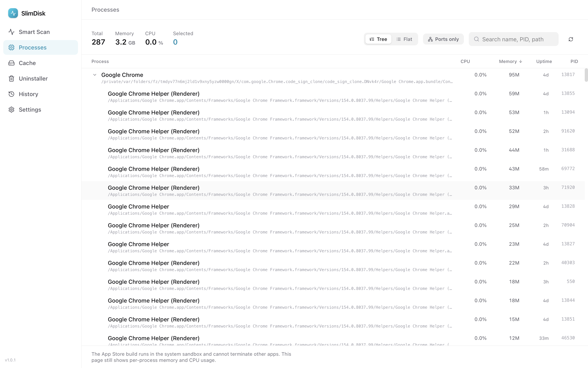Switch to Tree view
The width and height of the screenshot is (588, 368).
[378, 39]
